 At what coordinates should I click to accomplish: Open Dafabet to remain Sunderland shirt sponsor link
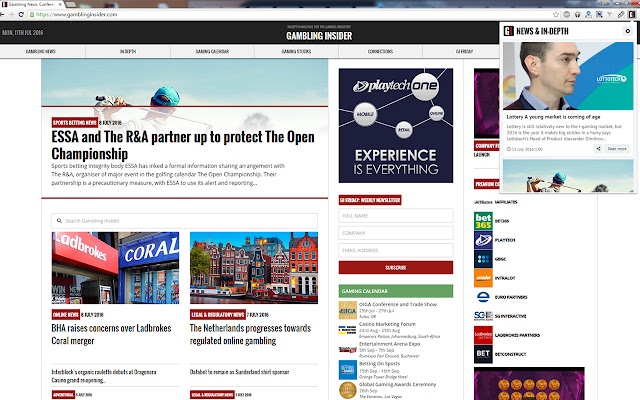point(240,372)
